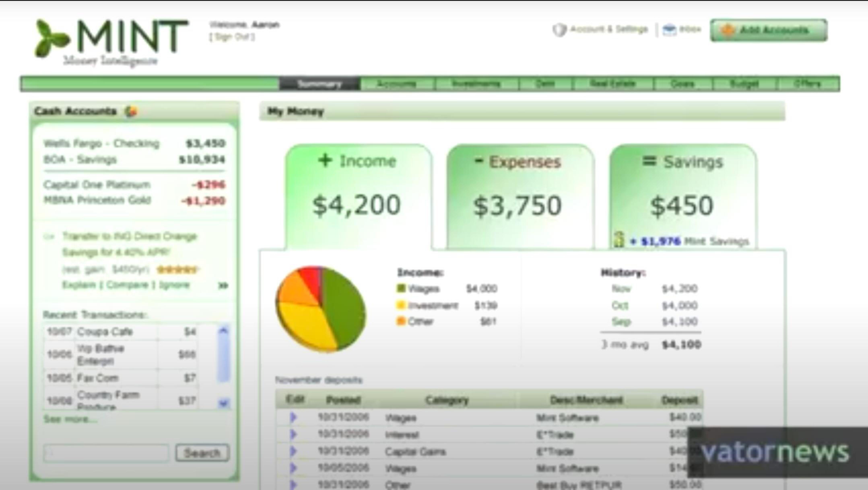Click the Coupa Cafe transaction row
868x490 pixels.
[x=121, y=332]
